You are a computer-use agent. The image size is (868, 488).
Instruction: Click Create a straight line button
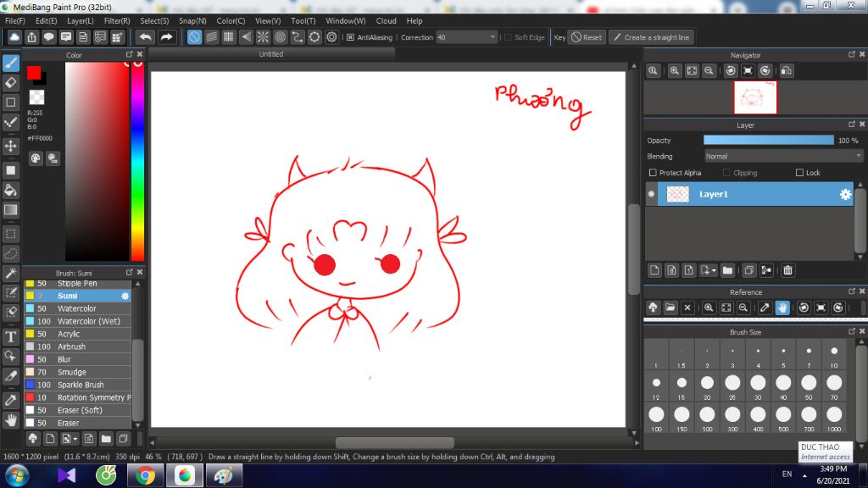coord(652,37)
